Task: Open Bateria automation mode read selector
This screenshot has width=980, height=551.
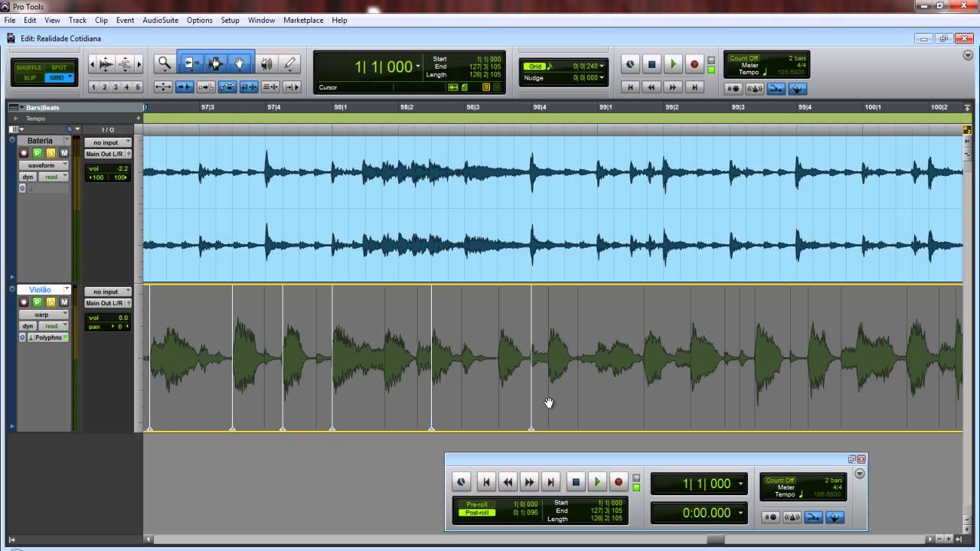Action: pyautogui.click(x=53, y=177)
